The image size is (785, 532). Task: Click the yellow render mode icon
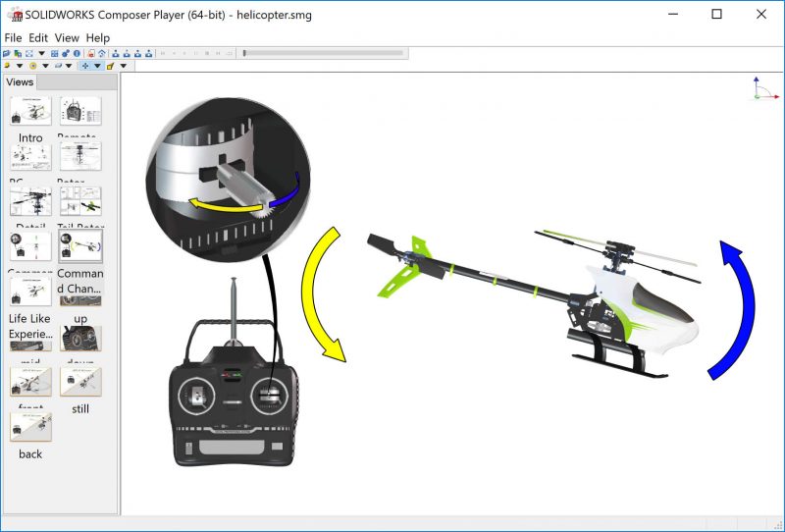tap(7, 66)
